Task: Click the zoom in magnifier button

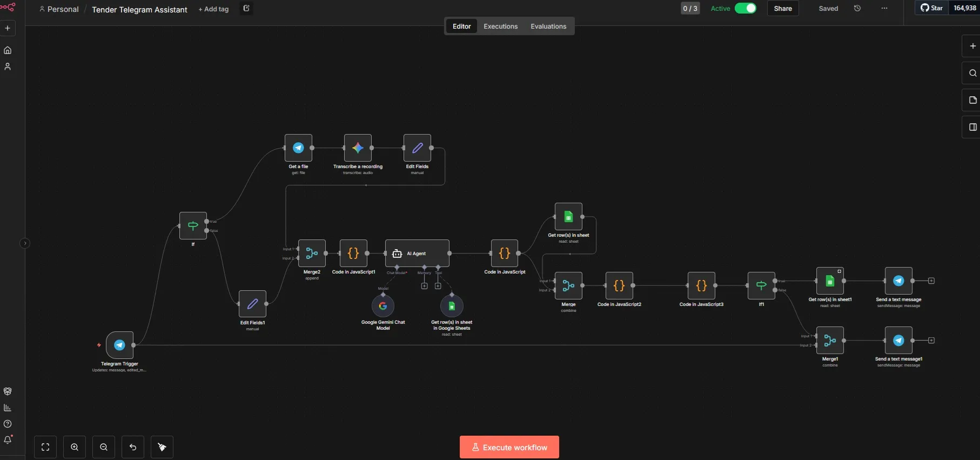Action: (x=75, y=447)
